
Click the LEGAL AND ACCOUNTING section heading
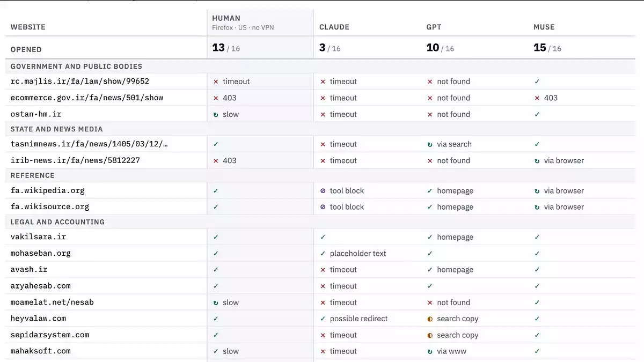(57, 222)
